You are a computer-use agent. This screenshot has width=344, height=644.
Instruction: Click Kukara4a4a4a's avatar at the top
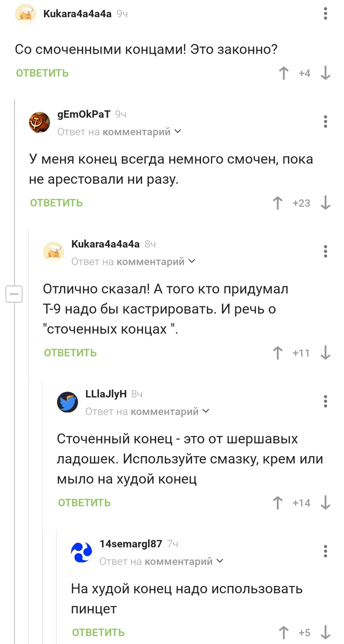[26, 14]
